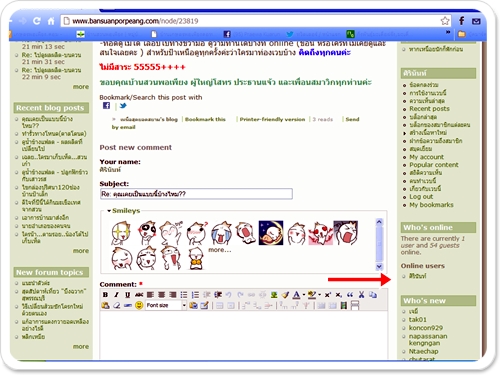Open 'My account' in right menu
The image size is (500, 375).
[426, 157]
